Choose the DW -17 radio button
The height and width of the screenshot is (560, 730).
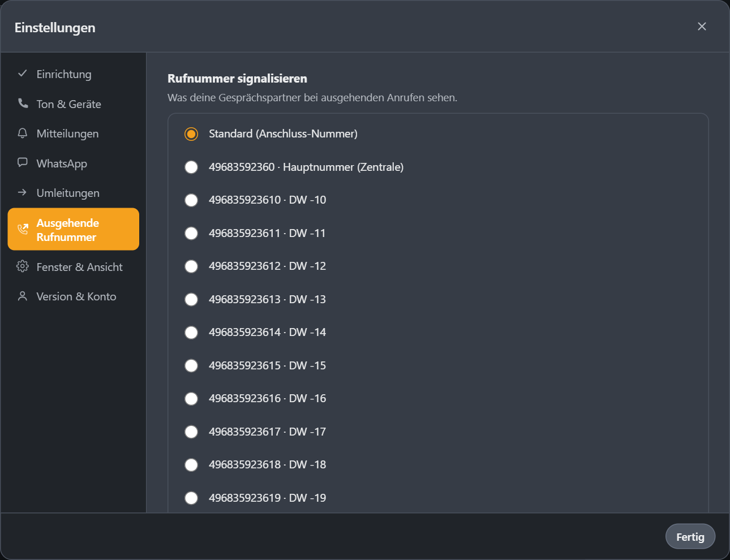[191, 432]
